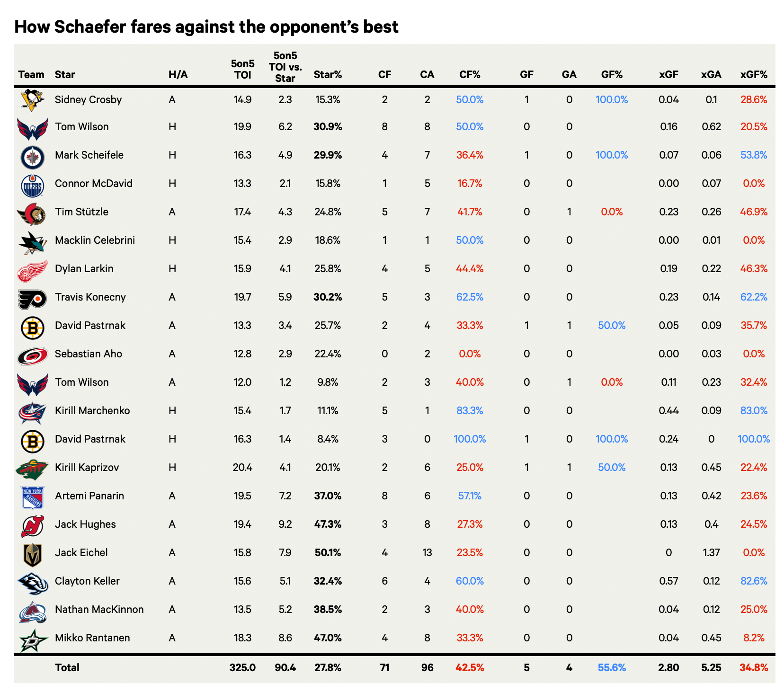Click the Minnesota Wild logo
784x692 pixels.
coord(32,469)
